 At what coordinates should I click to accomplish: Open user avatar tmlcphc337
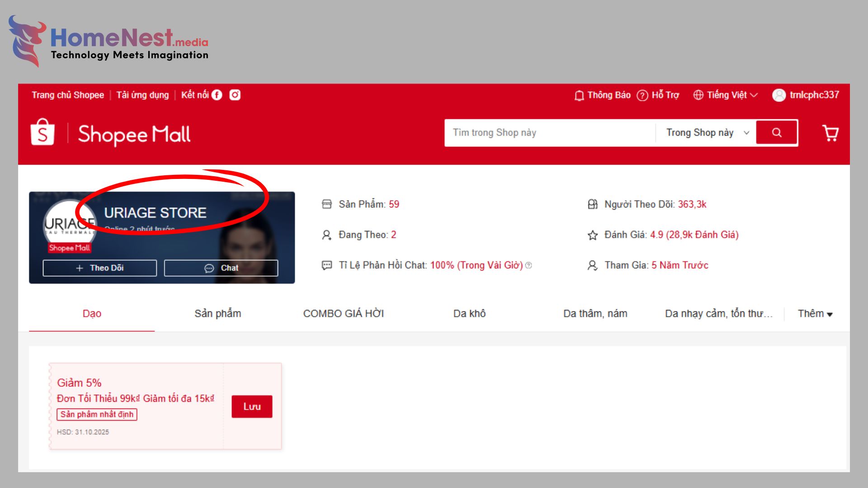click(778, 95)
